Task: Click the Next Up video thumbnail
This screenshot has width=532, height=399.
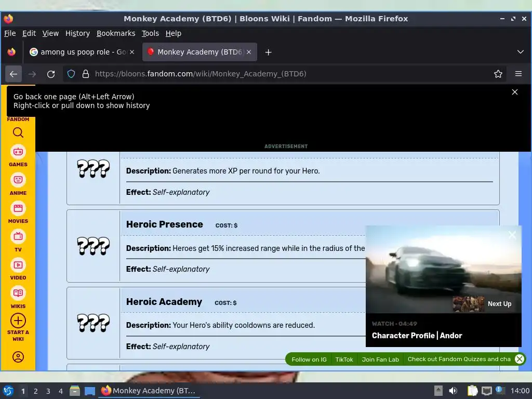Action: (x=468, y=304)
